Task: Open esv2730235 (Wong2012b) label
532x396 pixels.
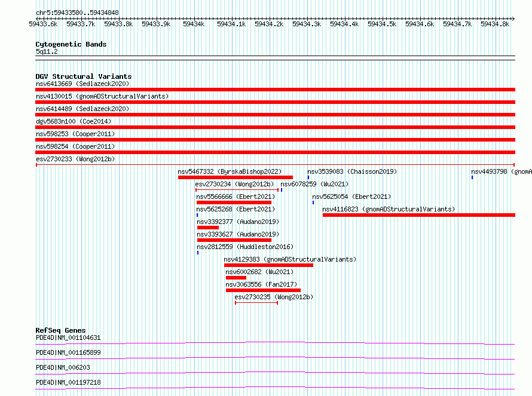Action: point(274,297)
